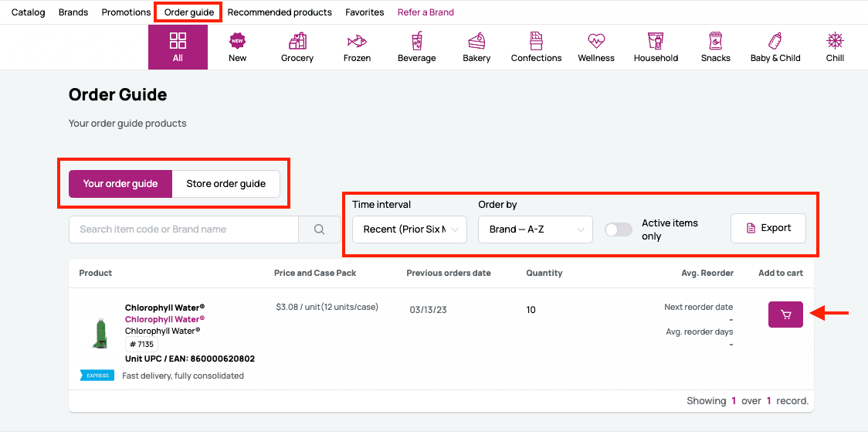The height and width of the screenshot is (432, 868).
Task: Open the Promotions menu item
Action: [x=126, y=12]
